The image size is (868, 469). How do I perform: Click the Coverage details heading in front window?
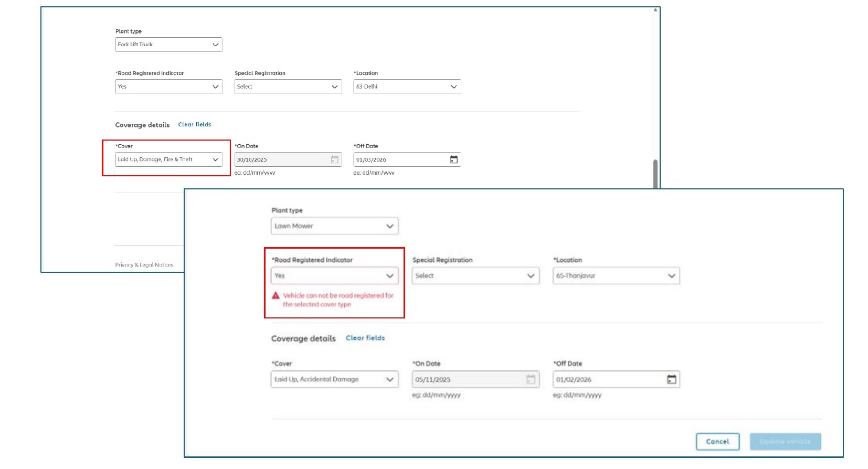click(x=303, y=339)
